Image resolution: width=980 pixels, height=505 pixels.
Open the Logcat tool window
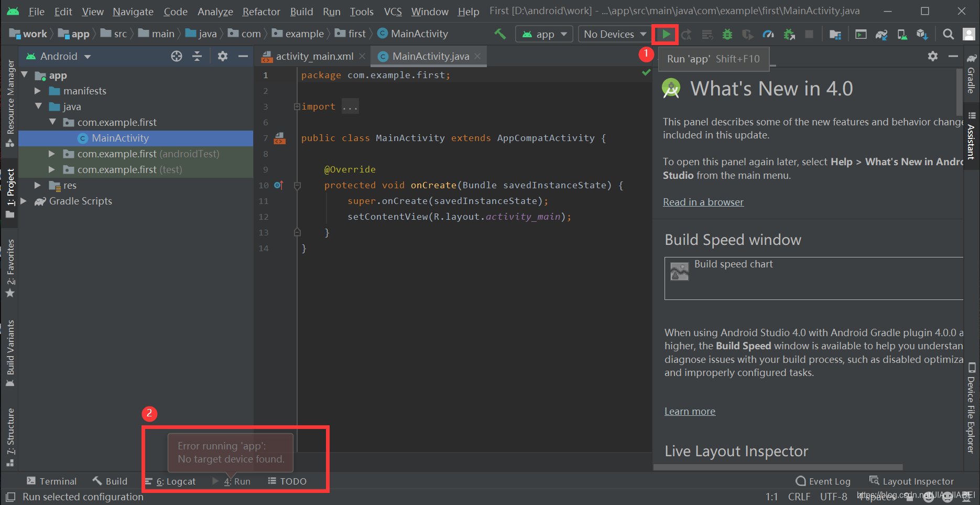tap(170, 481)
